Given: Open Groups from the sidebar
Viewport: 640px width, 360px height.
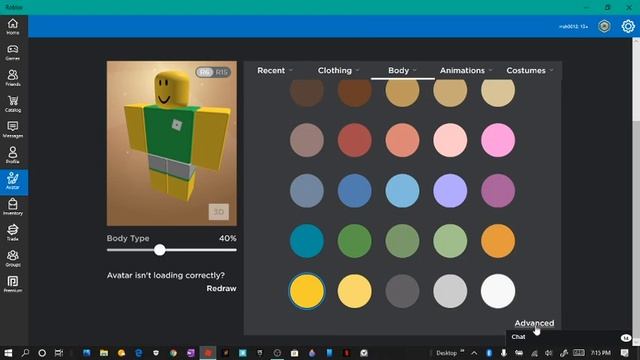Looking at the screenshot, I should 13,258.
